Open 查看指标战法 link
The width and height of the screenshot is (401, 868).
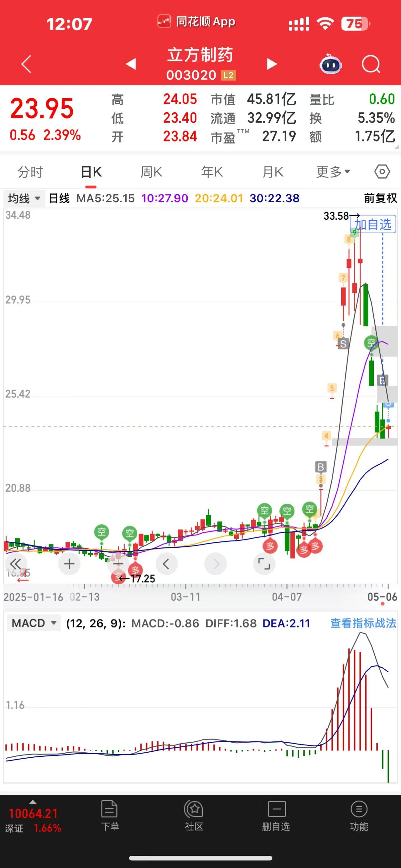[x=363, y=623]
